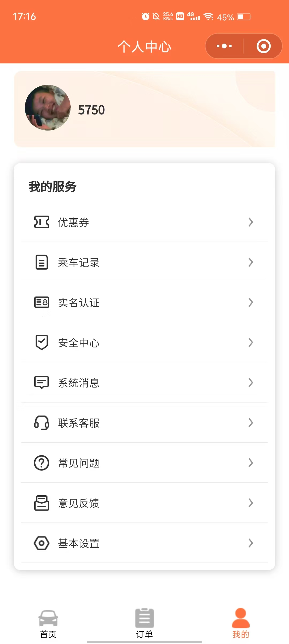Tap the user profile avatar photo

coord(48,108)
